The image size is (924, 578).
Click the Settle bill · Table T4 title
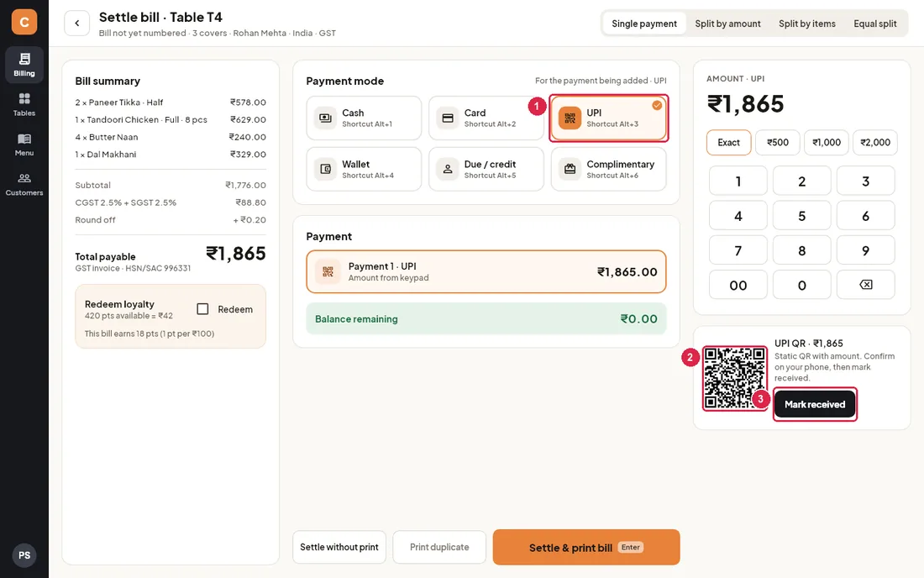(x=160, y=17)
